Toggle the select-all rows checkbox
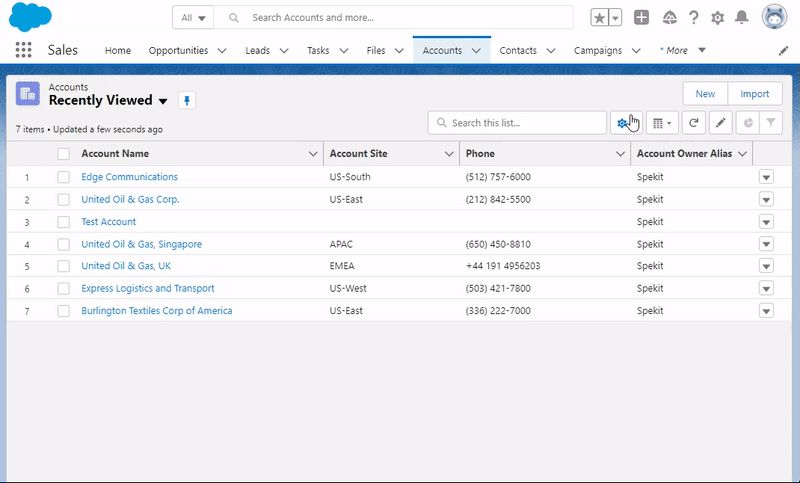 coord(63,154)
